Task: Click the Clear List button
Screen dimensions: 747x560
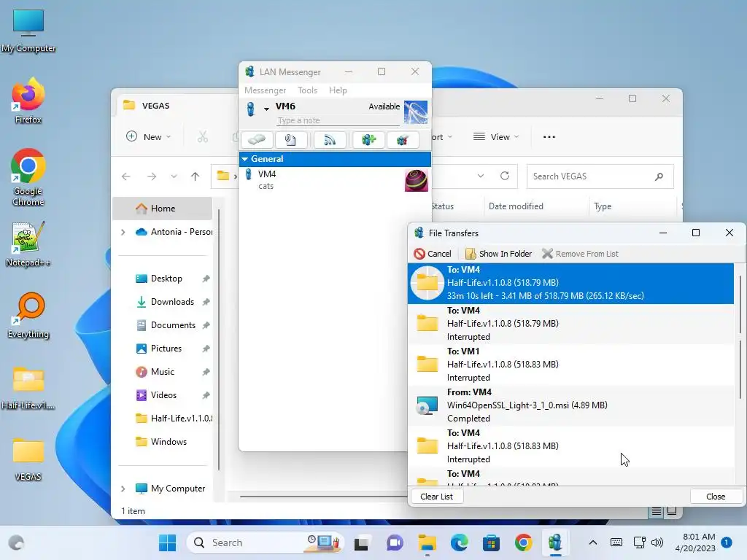Action: coord(436,497)
